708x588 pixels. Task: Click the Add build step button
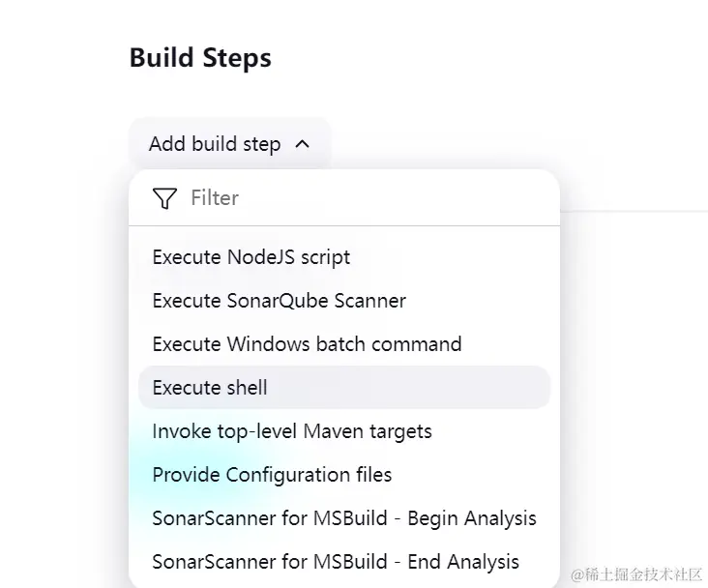click(228, 144)
